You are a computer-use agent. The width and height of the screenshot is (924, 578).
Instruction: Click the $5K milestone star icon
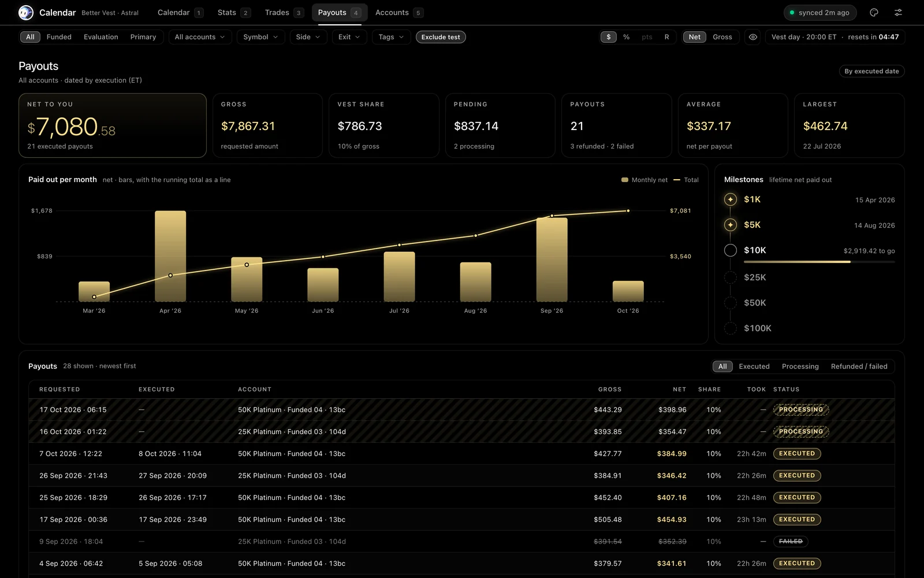pos(731,225)
